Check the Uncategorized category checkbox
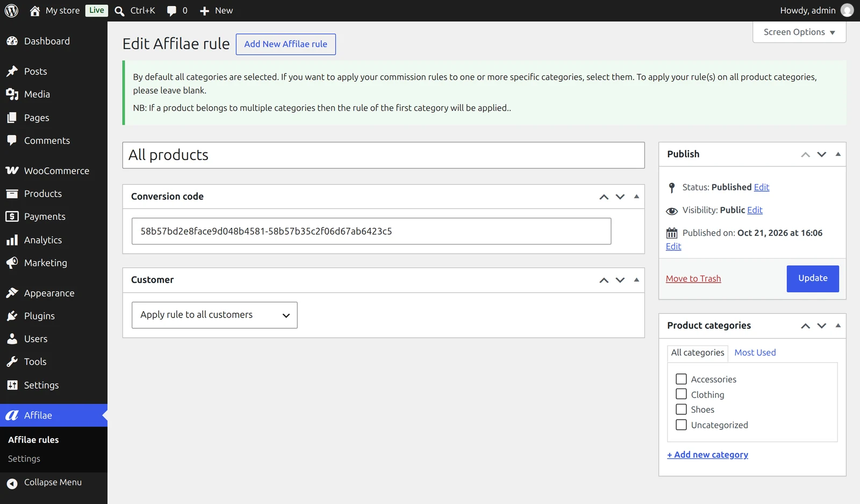The height and width of the screenshot is (504, 860). pyautogui.click(x=681, y=424)
